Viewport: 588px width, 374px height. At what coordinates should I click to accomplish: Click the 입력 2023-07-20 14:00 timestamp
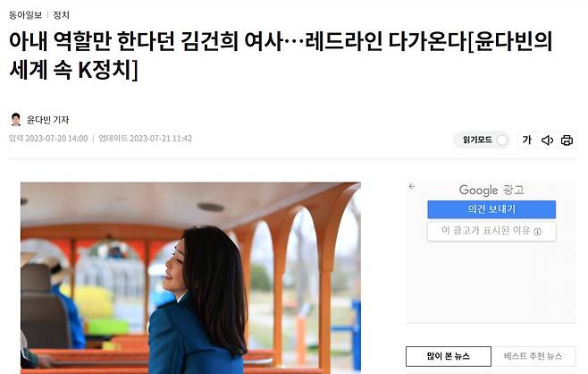[48, 139]
